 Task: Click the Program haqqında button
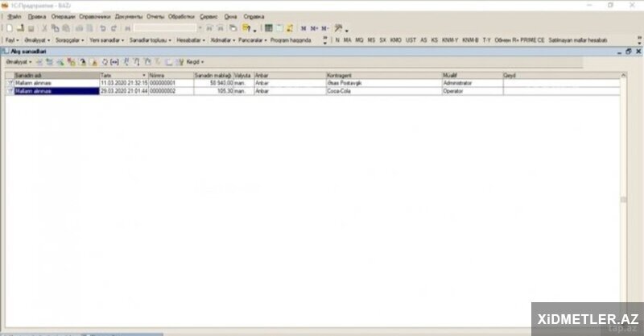point(291,39)
